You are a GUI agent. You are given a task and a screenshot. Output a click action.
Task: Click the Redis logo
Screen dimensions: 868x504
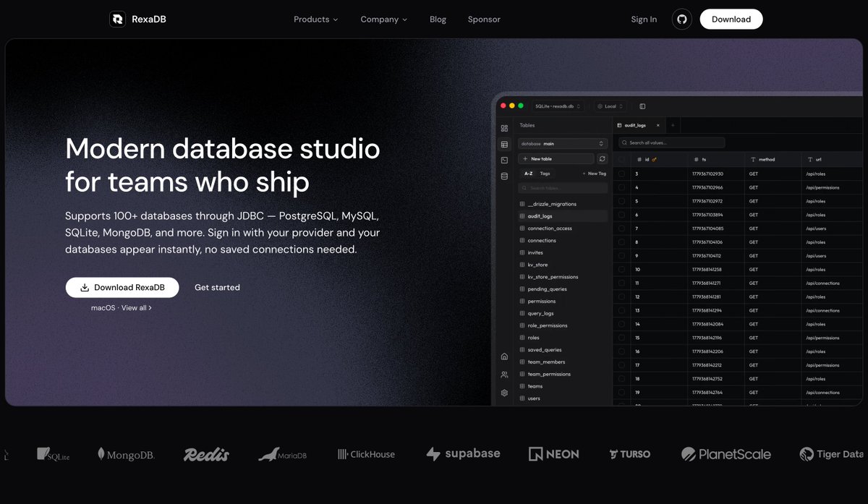[206, 454]
